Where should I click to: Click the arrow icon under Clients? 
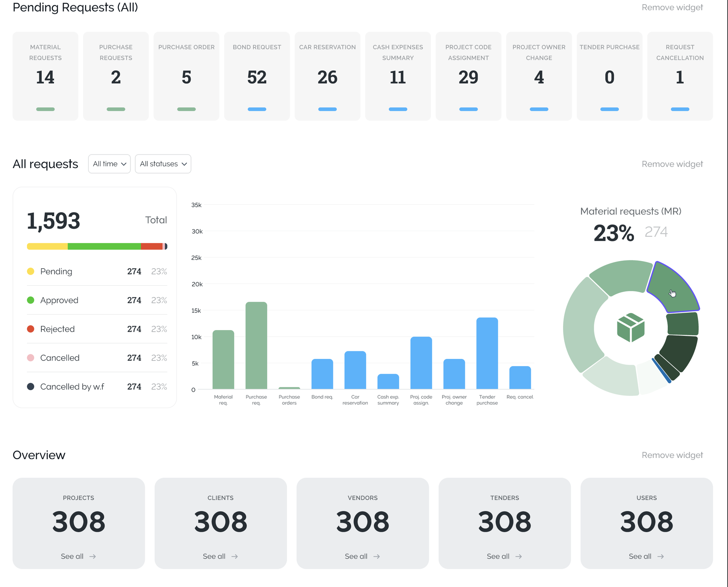coord(235,556)
